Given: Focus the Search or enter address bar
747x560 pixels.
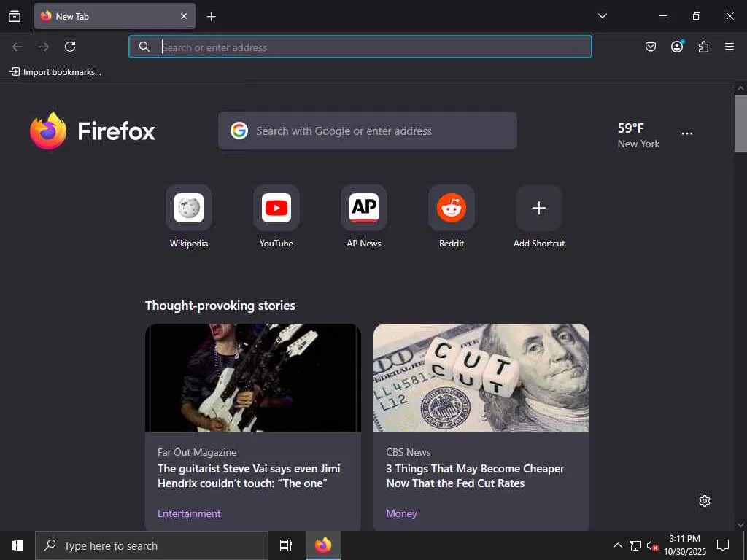Looking at the screenshot, I should point(360,47).
